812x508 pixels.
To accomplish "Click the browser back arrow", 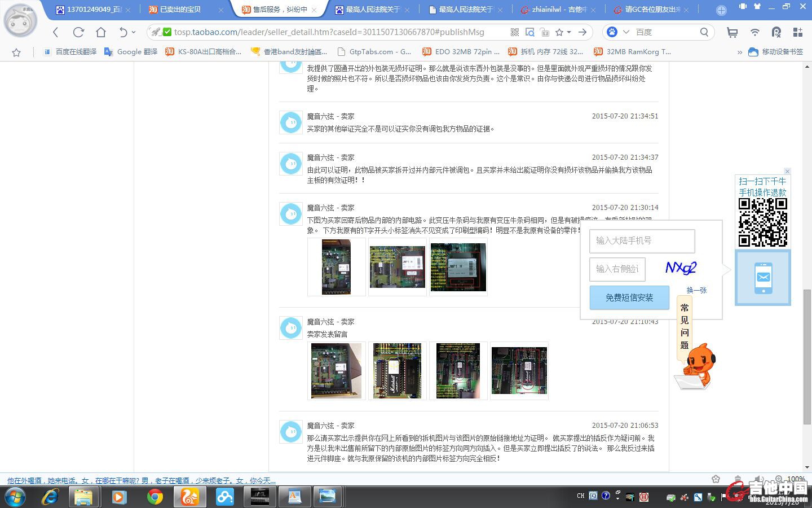I will point(55,32).
